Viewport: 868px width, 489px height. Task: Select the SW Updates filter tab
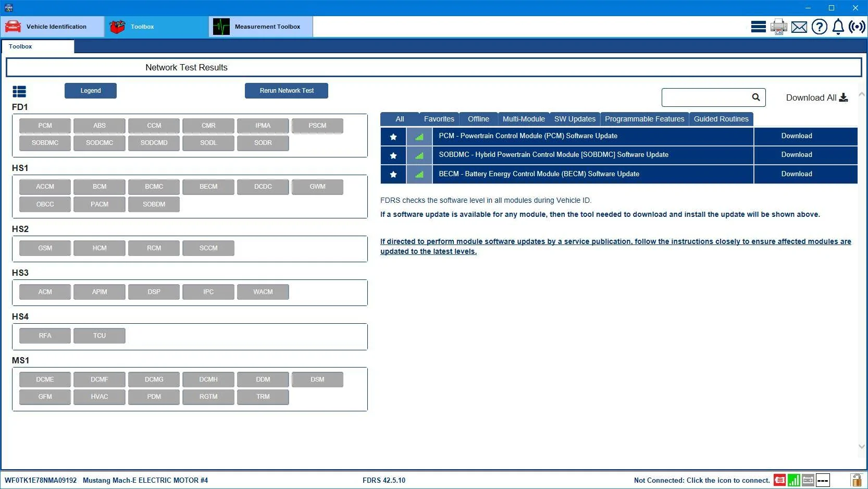575,119
